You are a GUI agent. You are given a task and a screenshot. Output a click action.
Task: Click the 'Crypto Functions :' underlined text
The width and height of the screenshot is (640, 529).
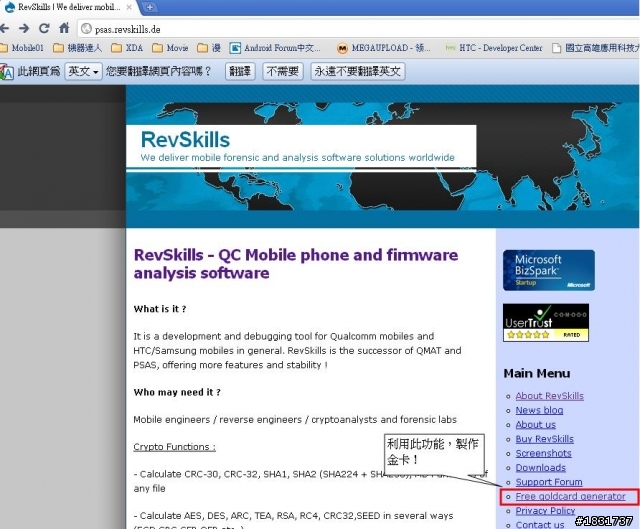point(174,447)
